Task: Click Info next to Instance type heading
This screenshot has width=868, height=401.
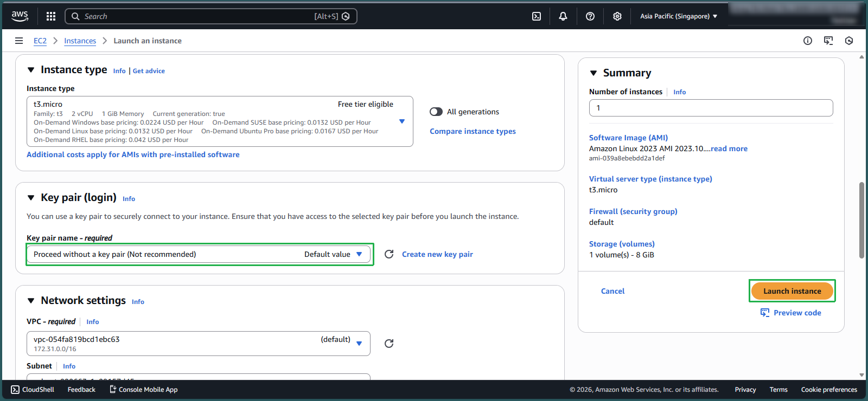Action: point(119,71)
